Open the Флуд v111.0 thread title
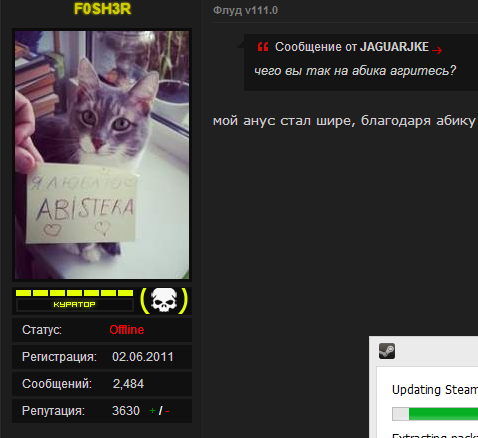 [245, 10]
